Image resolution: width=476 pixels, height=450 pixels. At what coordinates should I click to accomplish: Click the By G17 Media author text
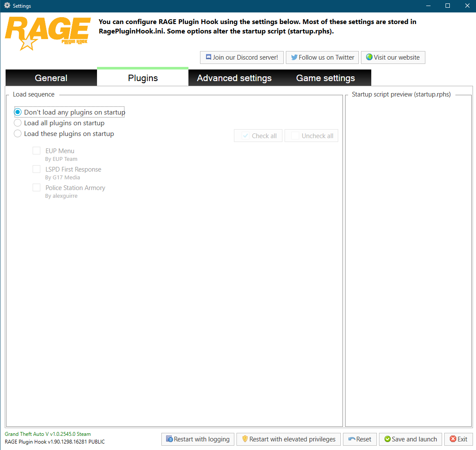[x=63, y=177]
